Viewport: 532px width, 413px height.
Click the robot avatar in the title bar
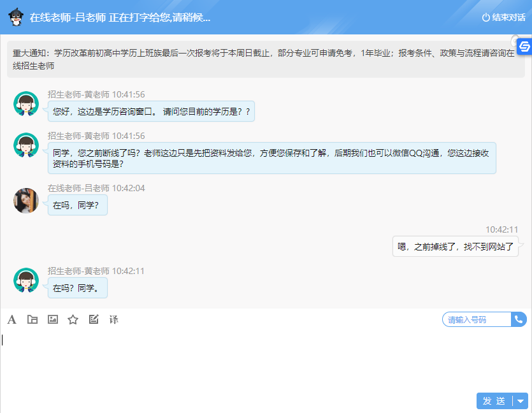(x=17, y=18)
